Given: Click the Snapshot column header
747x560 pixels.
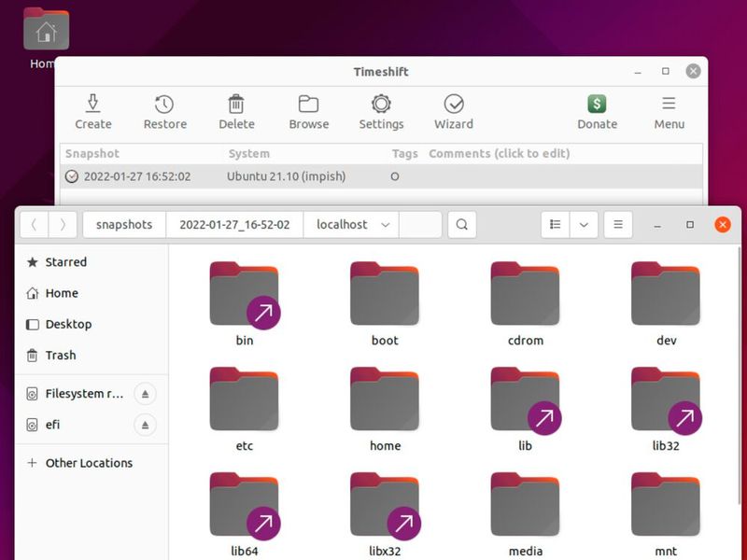Looking at the screenshot, I should click(x=92, y=154).
